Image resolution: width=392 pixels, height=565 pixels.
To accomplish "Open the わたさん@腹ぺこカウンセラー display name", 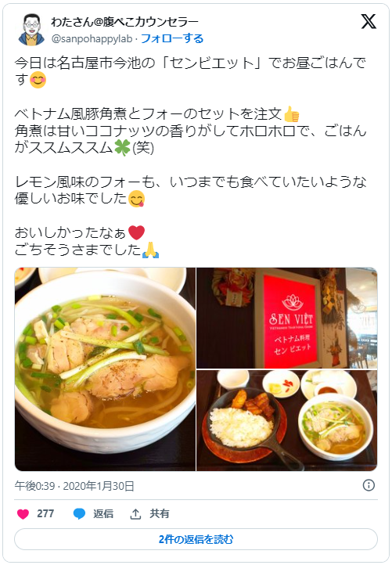I will tap(124, 22).
